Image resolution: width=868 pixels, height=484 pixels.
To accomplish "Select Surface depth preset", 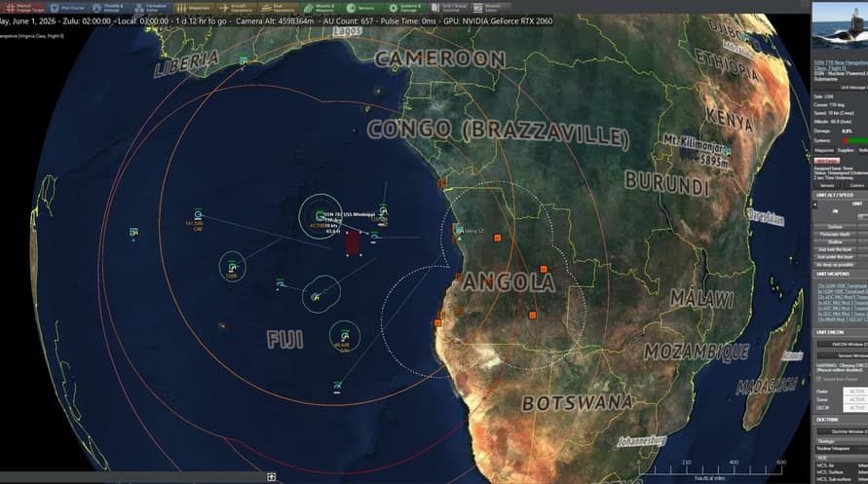I will [x=835, y=227].
